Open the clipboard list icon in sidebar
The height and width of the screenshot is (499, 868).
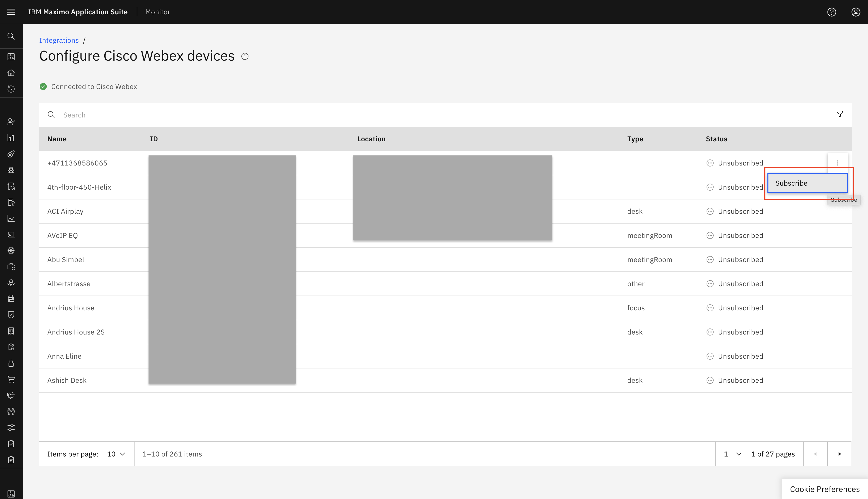pos(11,460)
